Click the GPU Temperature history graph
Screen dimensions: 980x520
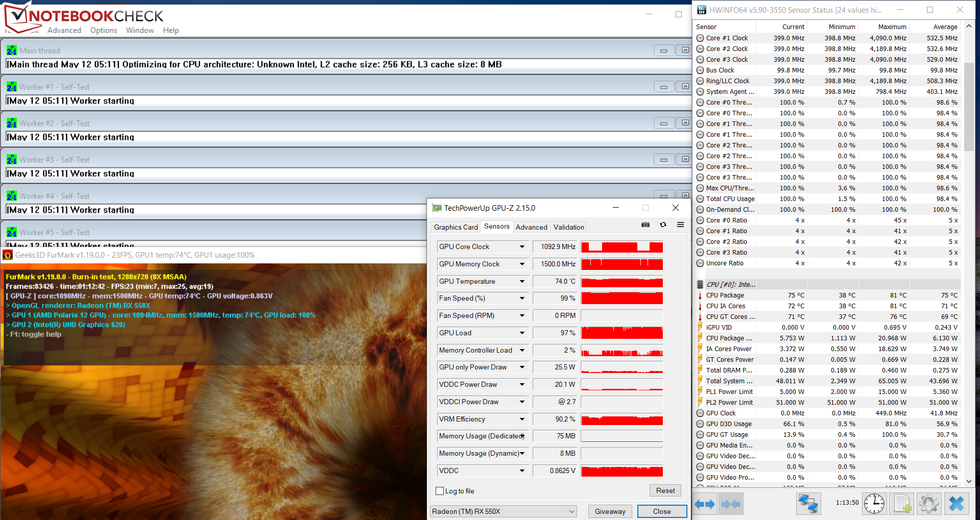coord(622,282)
